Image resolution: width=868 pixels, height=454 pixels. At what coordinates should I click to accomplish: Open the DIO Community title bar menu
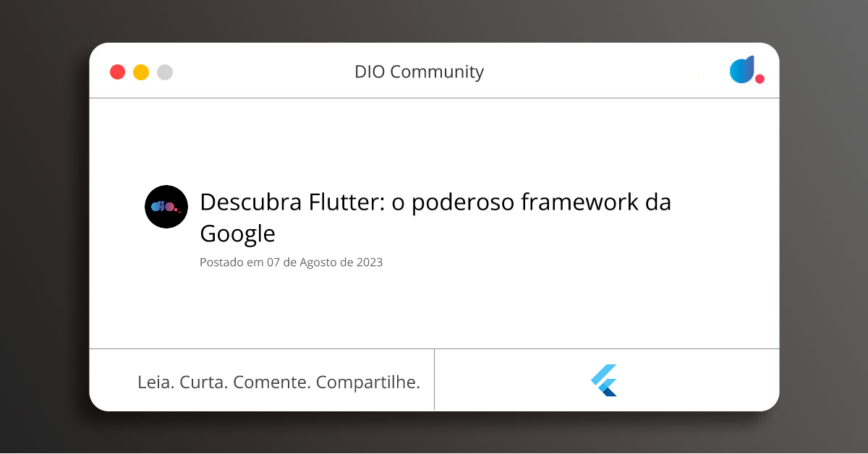[x=420, y=72]
